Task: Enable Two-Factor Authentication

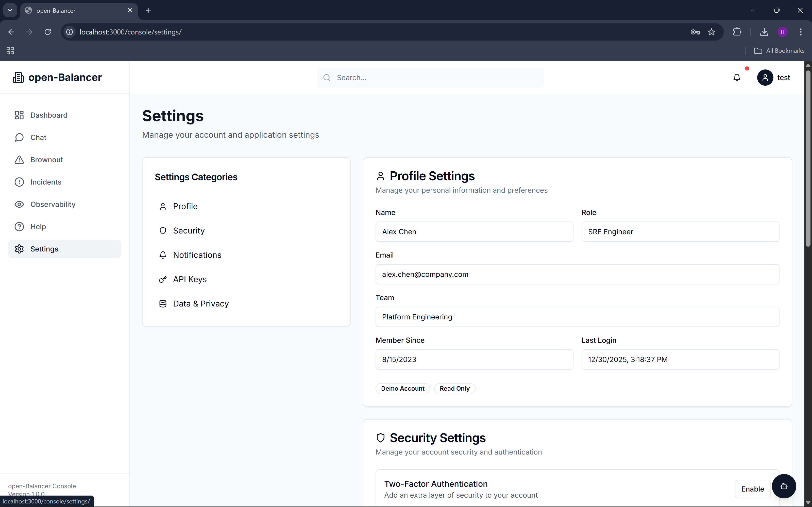Action: point(752,489)
